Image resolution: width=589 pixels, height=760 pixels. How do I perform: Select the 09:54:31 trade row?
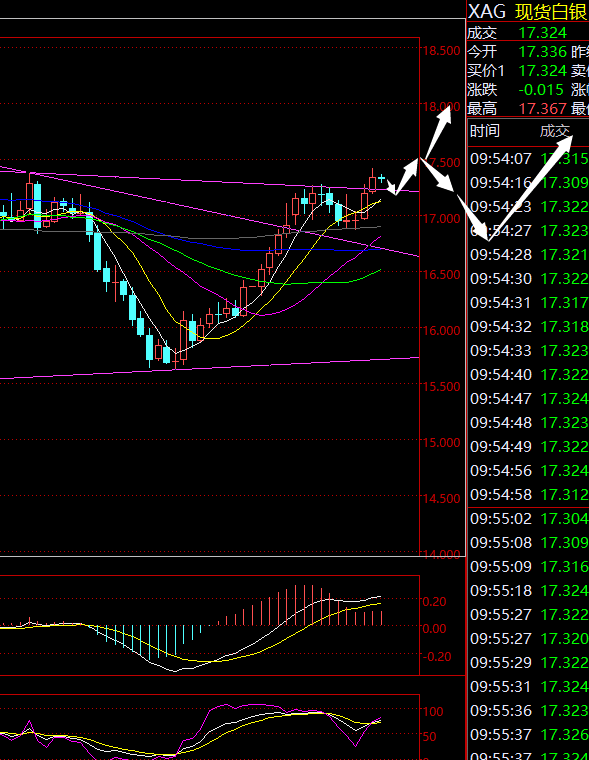point(529,303)
